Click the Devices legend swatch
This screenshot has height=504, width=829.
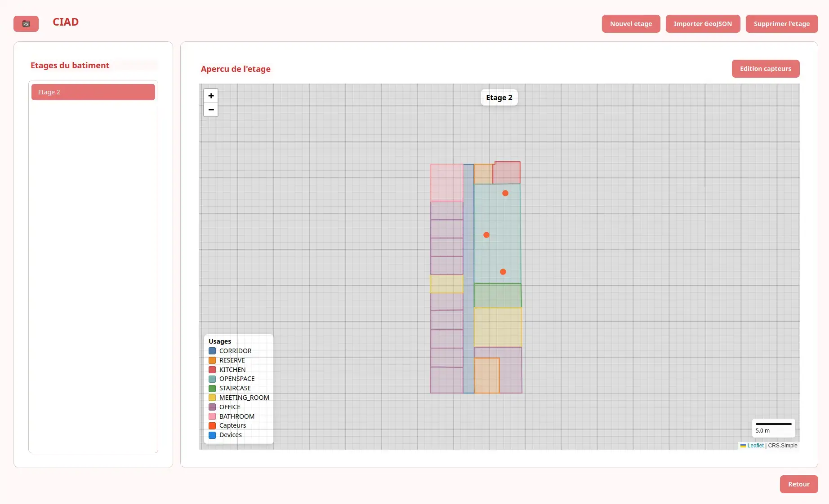[212, 435]
